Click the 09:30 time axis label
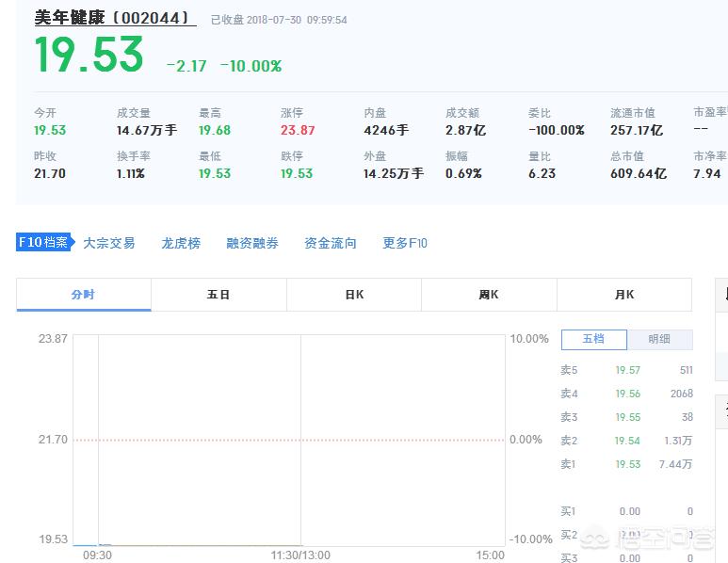This screenshot has width=728, height=563. point(98,555)
